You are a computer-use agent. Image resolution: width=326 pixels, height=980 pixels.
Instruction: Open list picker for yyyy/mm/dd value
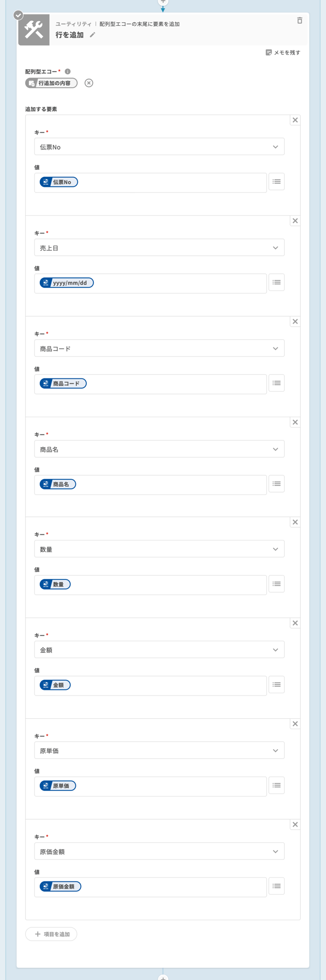pyautogui.click(x=277, y=283)
